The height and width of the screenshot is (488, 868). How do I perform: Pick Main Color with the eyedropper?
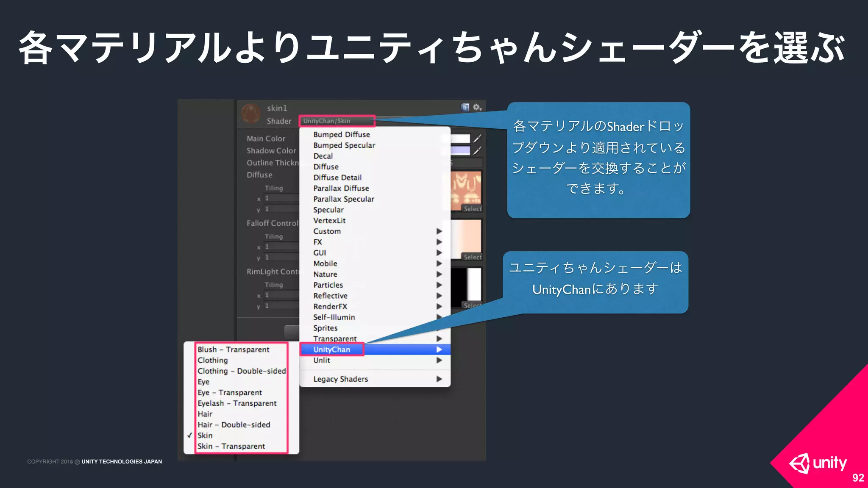tap(477, 139)
